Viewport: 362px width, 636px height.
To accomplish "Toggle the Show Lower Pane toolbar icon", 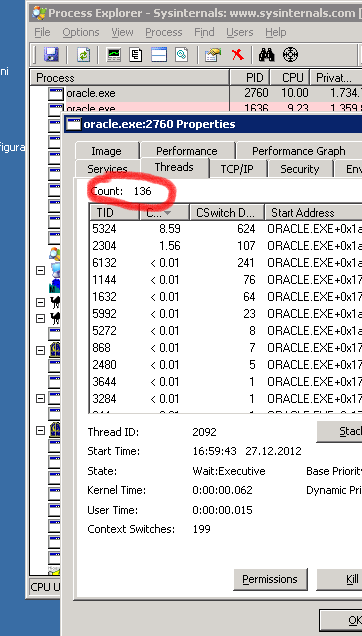I will 159,54.
